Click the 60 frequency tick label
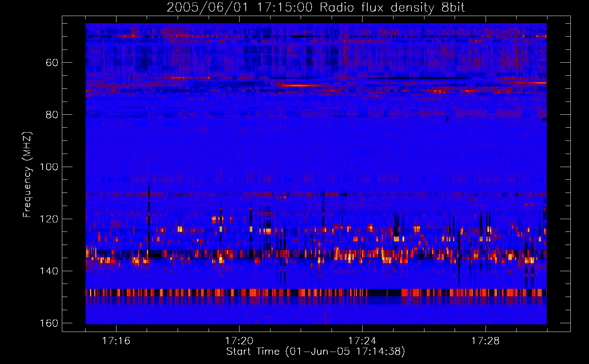 pos(52,63)
